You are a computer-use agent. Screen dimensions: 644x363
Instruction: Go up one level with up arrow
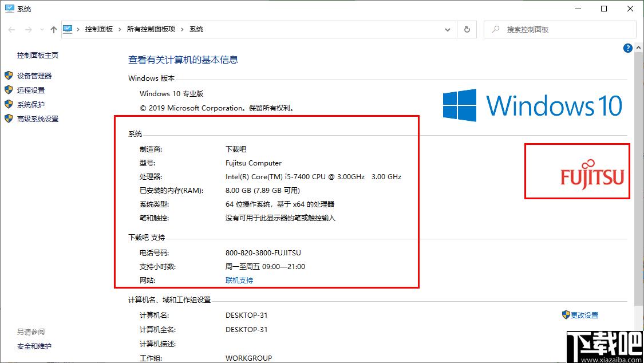54,30
